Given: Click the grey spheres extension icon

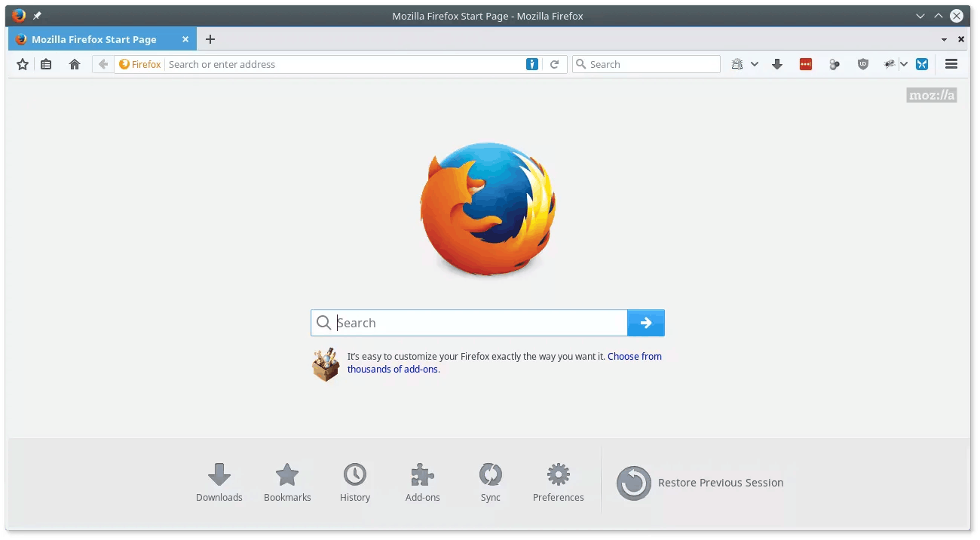Looking at the screenshot, I should tap(835, 64).
